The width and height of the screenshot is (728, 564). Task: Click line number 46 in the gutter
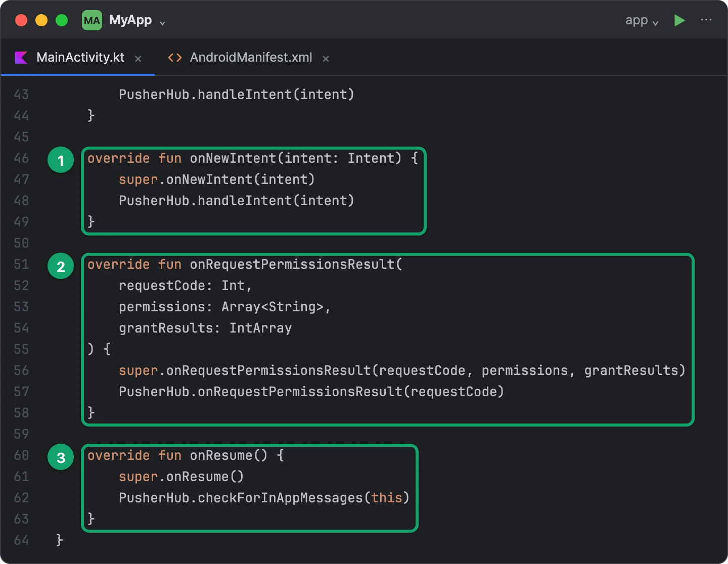(x=21, y=158)
